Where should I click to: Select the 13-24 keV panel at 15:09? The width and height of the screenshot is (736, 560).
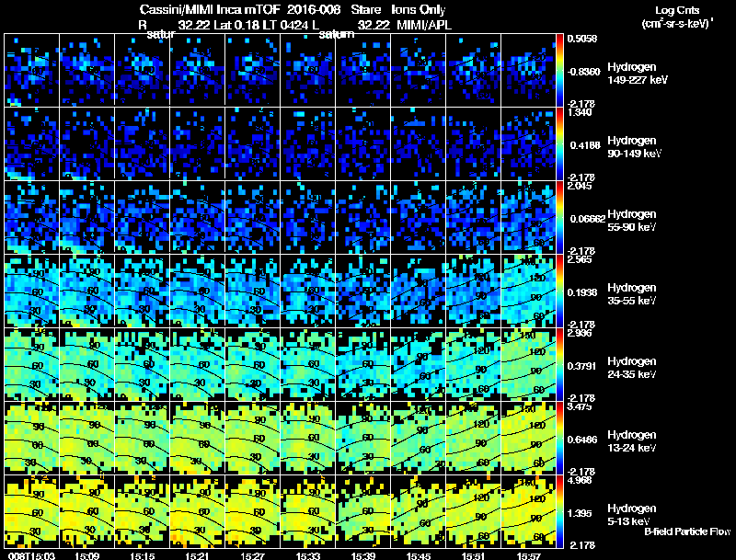tap(86, 439)
